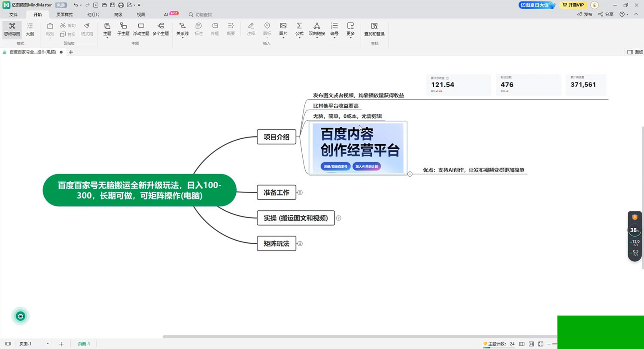Open the 页面-1 page selector dropdown
Screen dimensions: 644x349
click(x=34, y=344)
